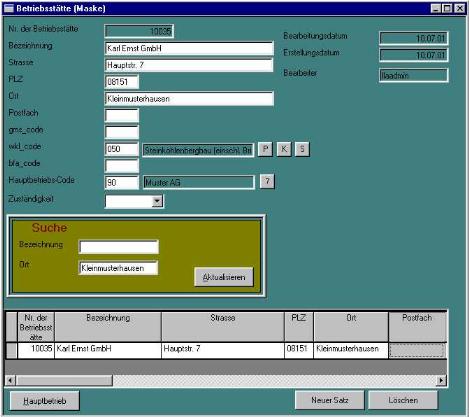The height and width of the screenshot is (417, 469).
Task: Click the Löschen button
Action: [403, 400]
